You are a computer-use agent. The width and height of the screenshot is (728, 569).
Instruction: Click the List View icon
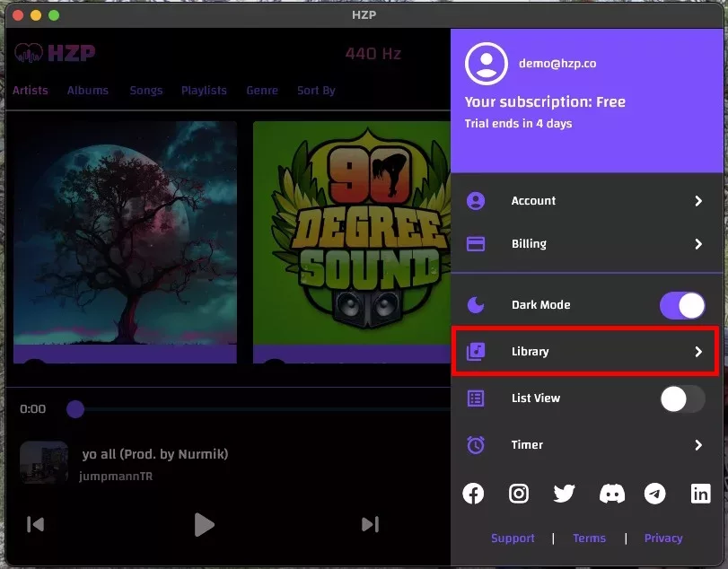click(x=476, y=398)
